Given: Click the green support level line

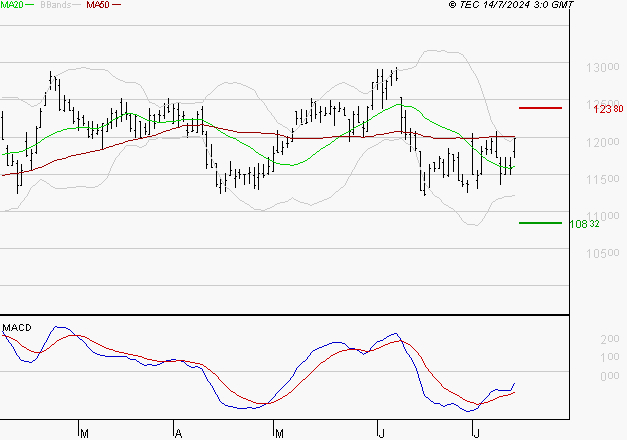Looking at the screenshot, I should [x=540, y=223].
